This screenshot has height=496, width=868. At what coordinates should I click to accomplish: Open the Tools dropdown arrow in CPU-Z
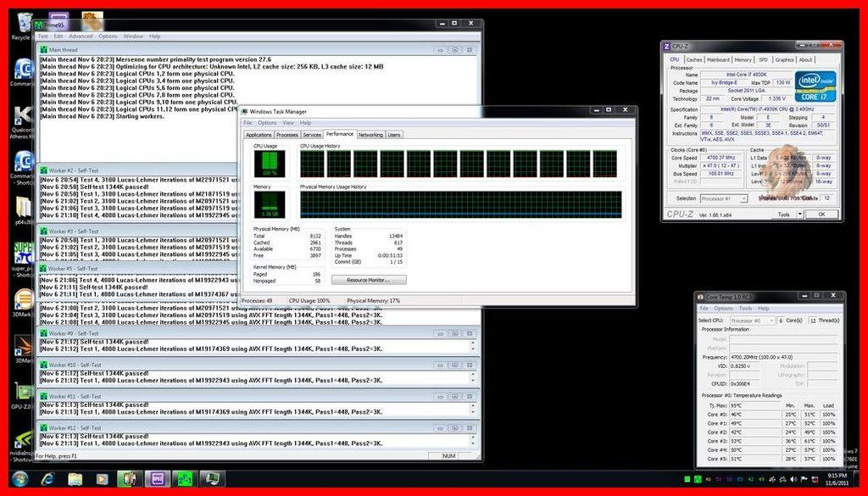(800, 215)
